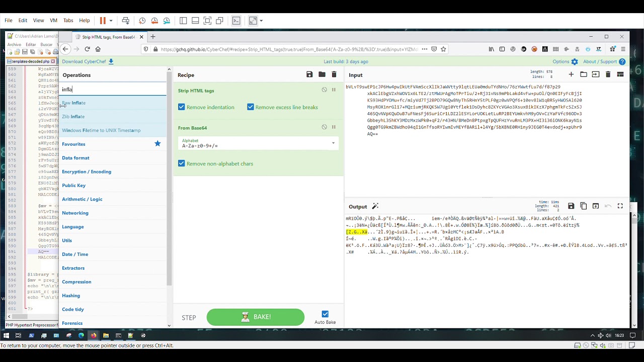This screenshot has width=644, height=362.
Task: Save the current CyberChef recipe
Action: point(309,74)
